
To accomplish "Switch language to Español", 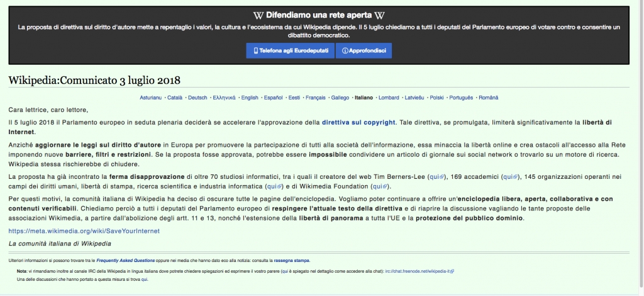I will (273, 98).
